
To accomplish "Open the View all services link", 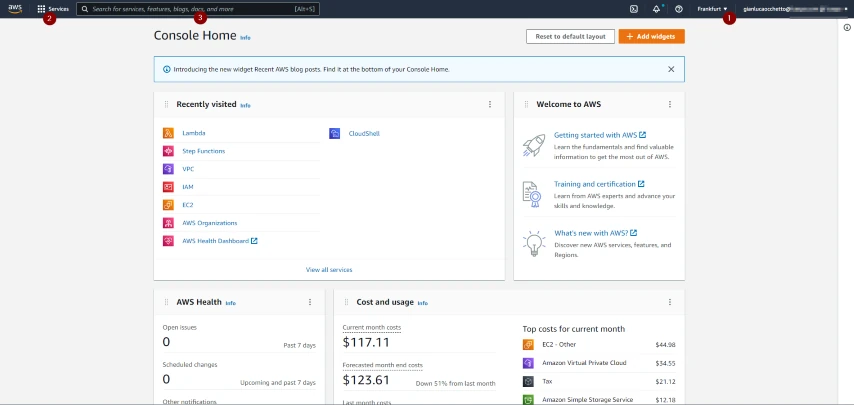I will pos(329,269).
